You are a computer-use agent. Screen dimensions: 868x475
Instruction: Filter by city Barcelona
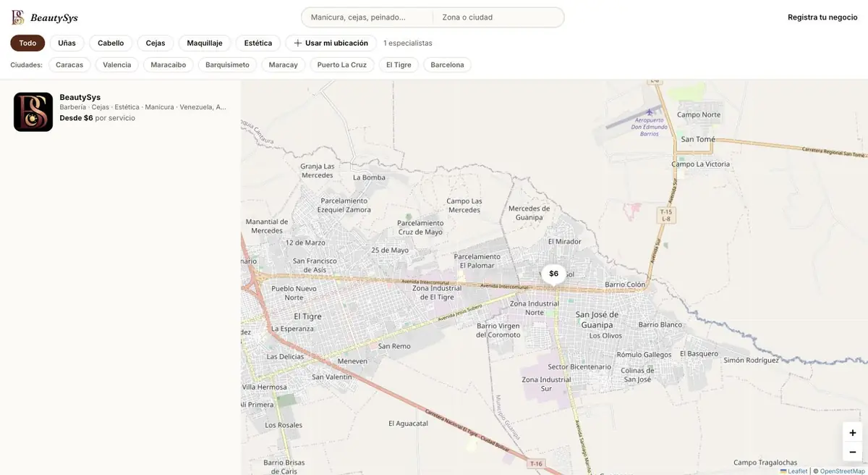click(448, 64)
